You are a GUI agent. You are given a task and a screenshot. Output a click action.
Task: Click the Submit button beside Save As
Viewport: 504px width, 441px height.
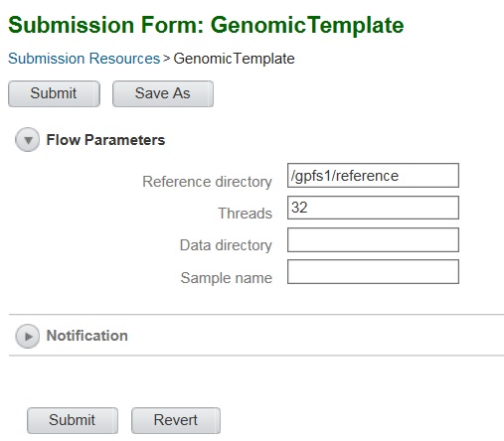[x=54, y=93]
